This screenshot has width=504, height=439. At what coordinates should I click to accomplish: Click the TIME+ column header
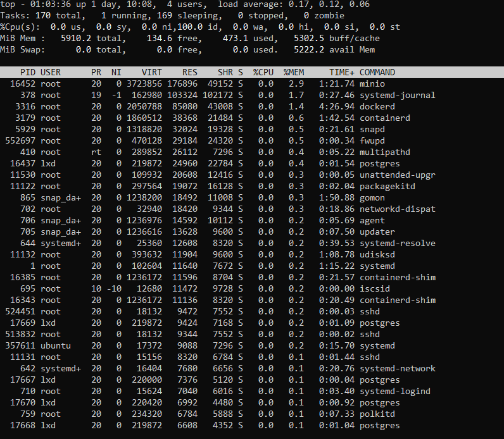tap(342, 72)
